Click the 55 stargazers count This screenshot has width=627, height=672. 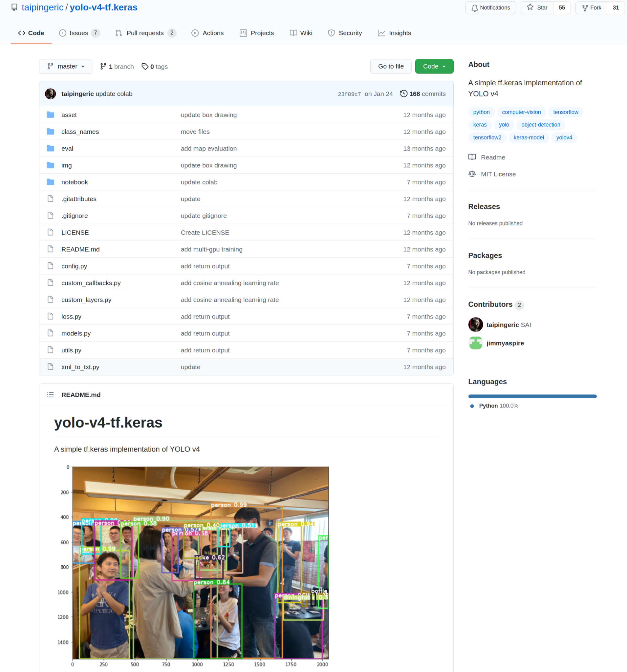pos(562,8)
